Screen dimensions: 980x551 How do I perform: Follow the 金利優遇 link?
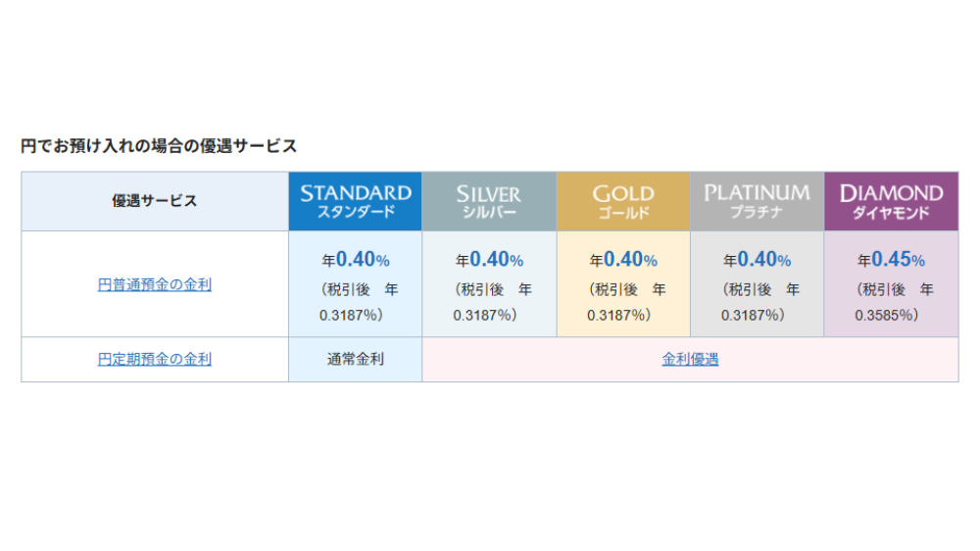[690, 359]
